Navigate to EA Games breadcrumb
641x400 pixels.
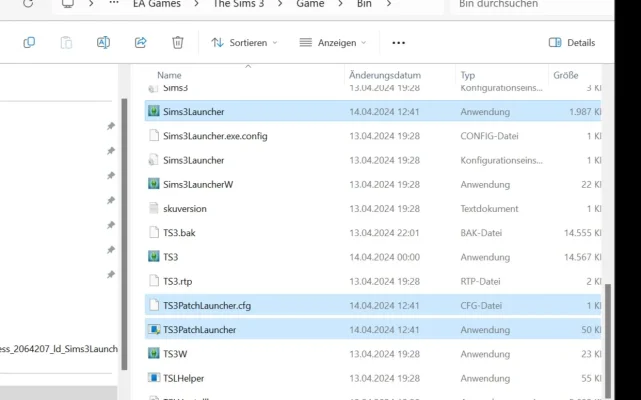157,4
